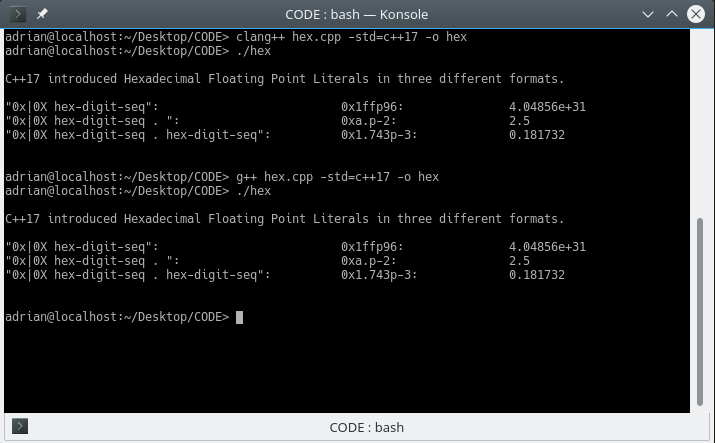Minimize the Konsole window
This screenshot has height=443, width=715.
click(x=648, y=14)
